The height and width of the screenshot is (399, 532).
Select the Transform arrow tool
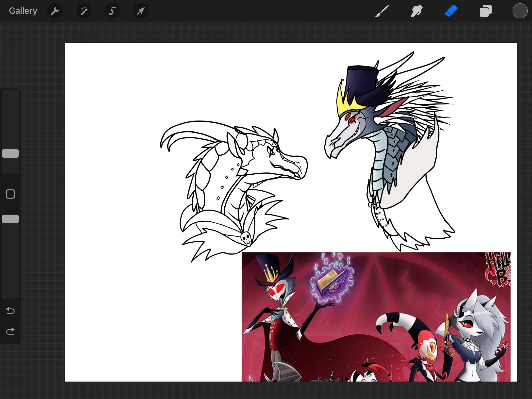tap(140, 11)
